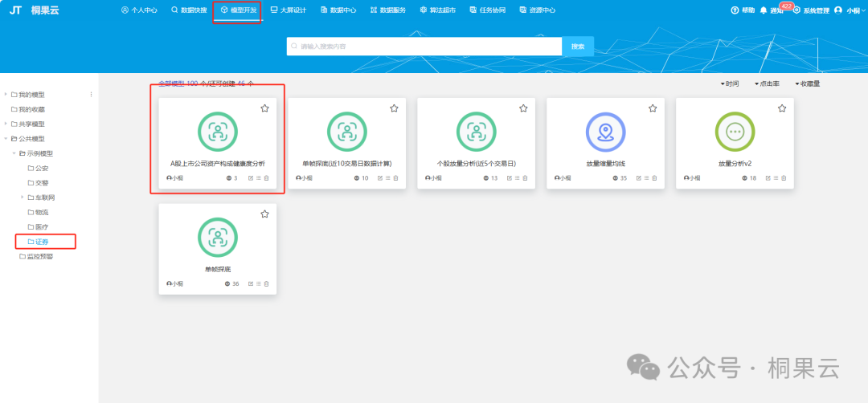Open 算法超市 from the navigation bar
868x403 pixels.
click(438, 10)
